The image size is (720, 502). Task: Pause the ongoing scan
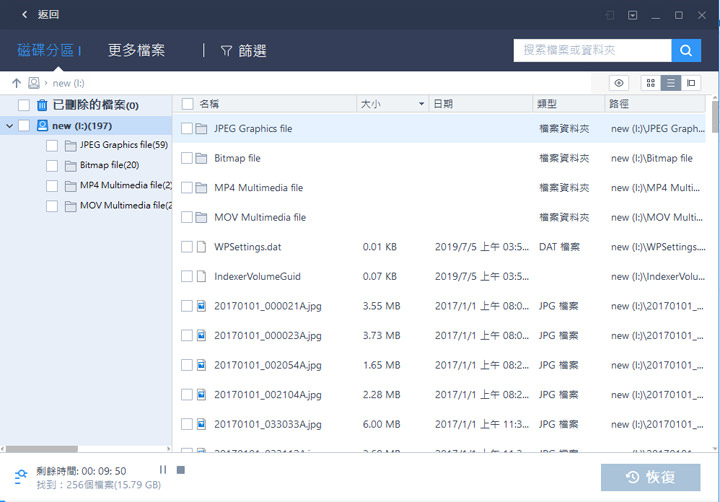pos(163,470)
